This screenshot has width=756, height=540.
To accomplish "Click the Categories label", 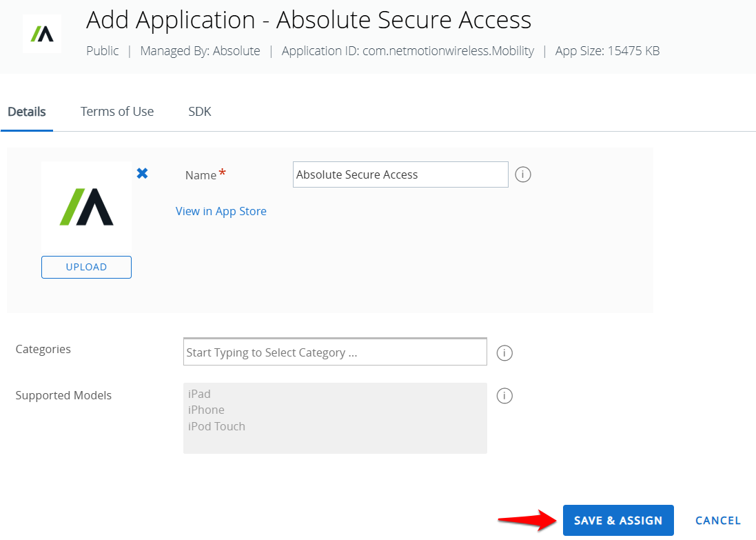I will tap(43, 349).
